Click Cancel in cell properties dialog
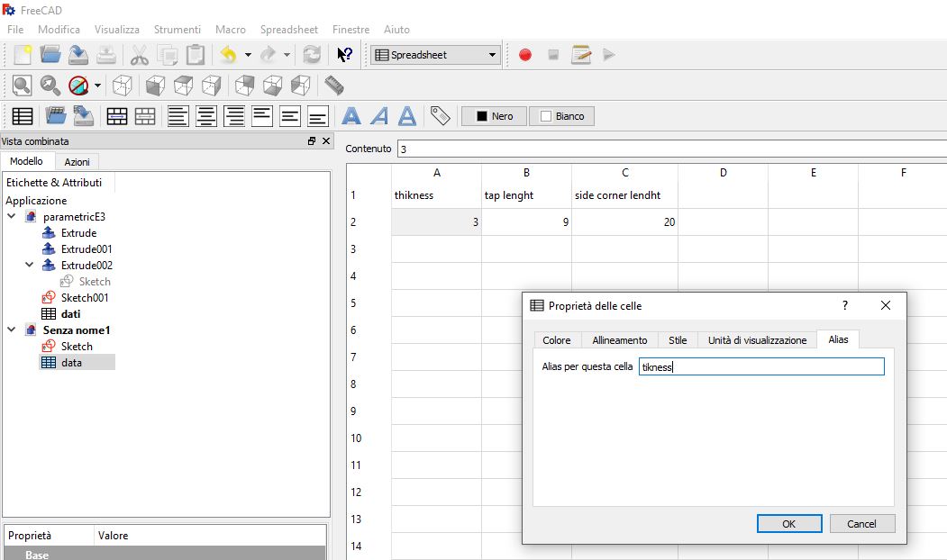This screenshot has width=947, height=560. (x=861, y=524)
